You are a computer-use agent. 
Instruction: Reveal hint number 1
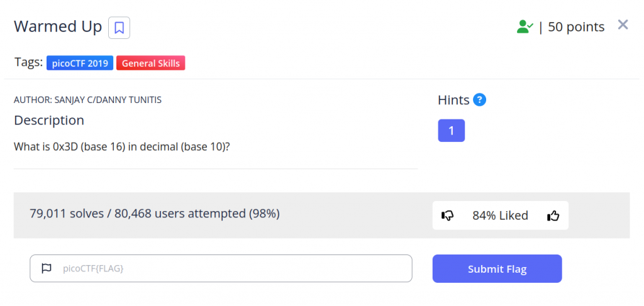[451, 131]
